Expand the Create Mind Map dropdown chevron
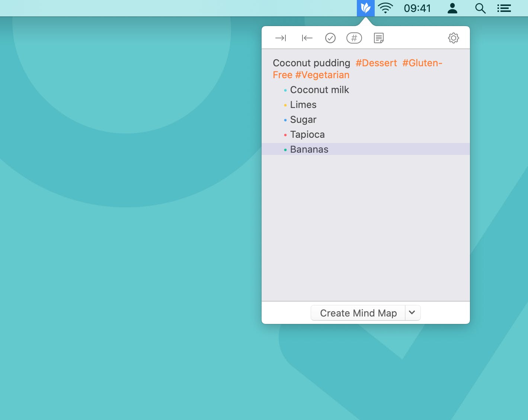528x420 pixels. click(412, 313)
